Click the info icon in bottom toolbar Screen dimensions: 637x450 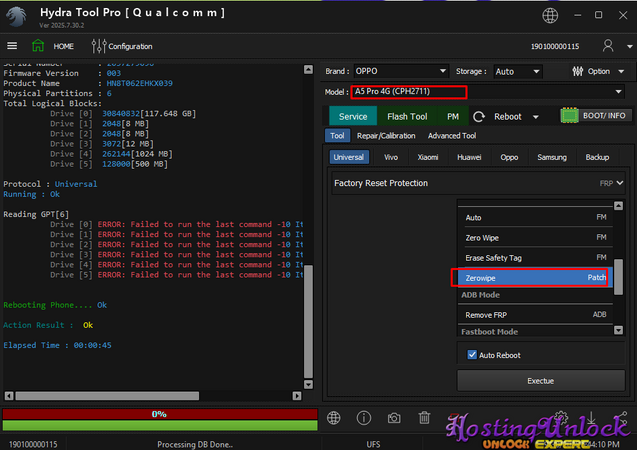364,418
